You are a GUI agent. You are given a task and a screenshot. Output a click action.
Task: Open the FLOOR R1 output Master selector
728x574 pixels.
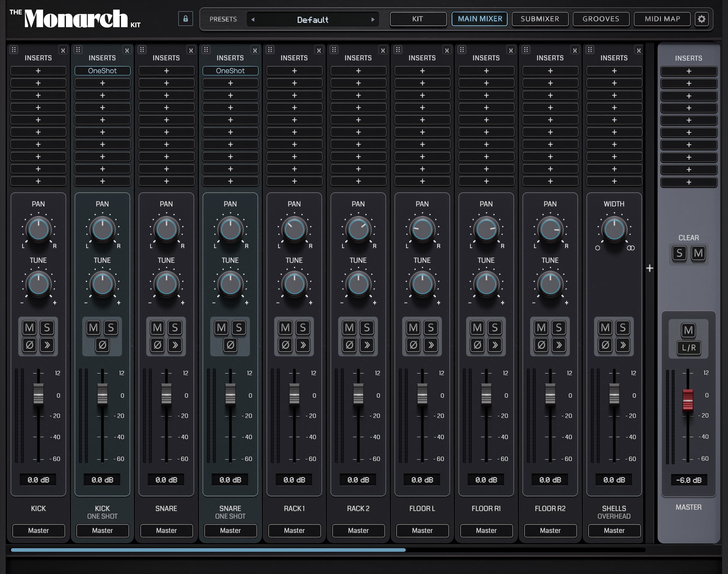click(486, 530)
